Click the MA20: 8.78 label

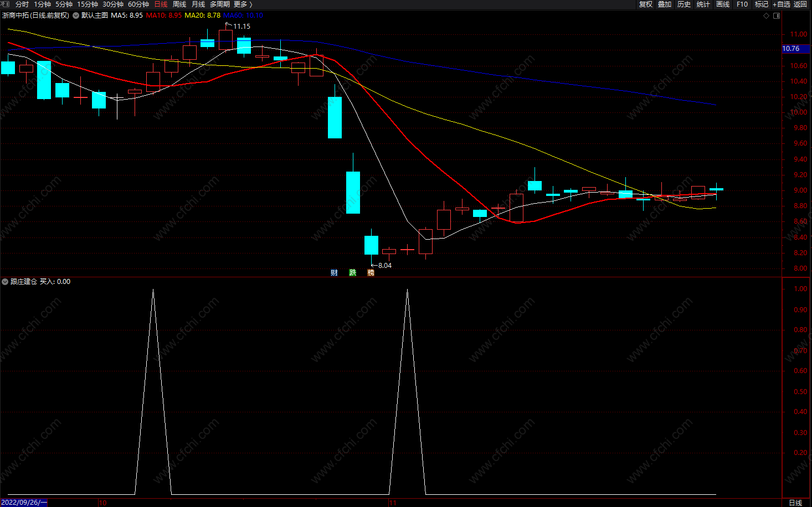coord(202,15)
